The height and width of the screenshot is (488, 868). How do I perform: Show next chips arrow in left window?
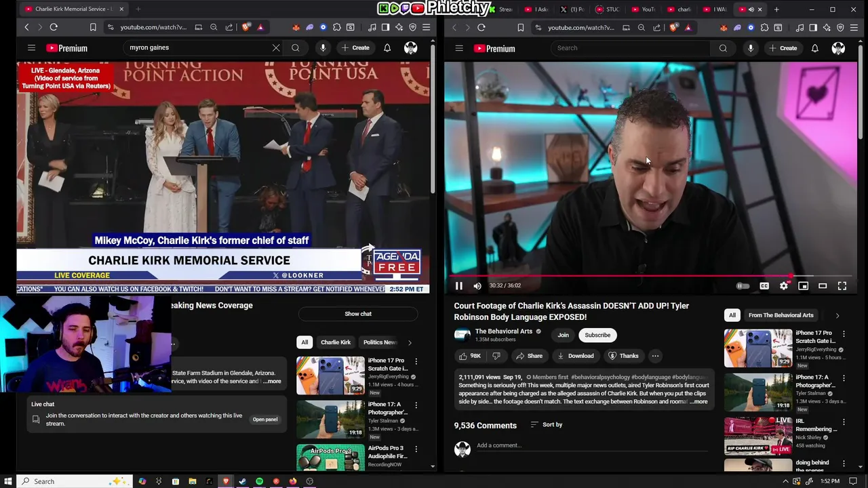[410, 342]
